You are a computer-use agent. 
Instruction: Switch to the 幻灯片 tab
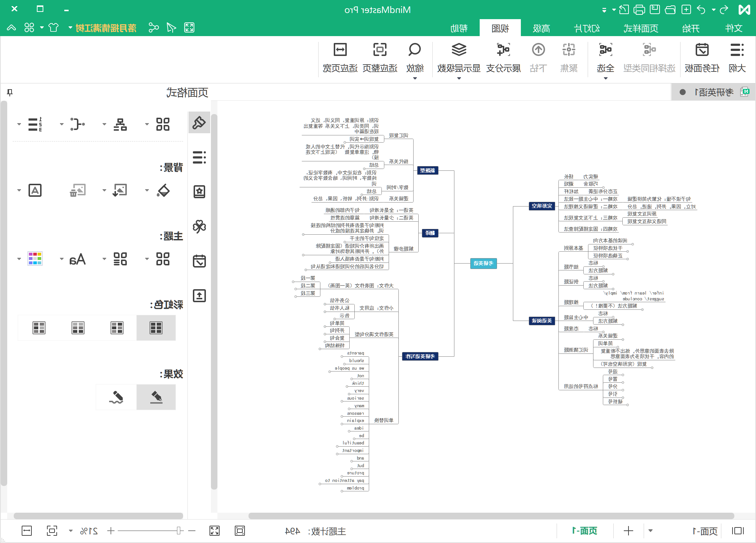click(587, 28)
